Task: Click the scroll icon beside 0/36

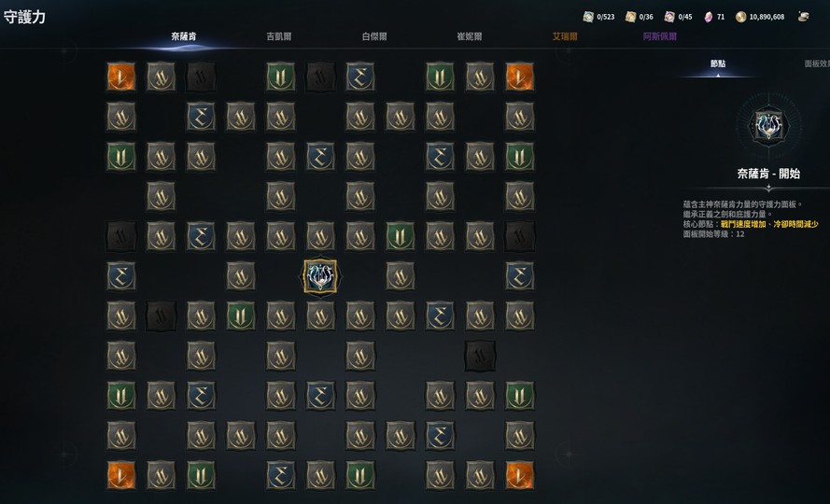Action: [630, 17]
